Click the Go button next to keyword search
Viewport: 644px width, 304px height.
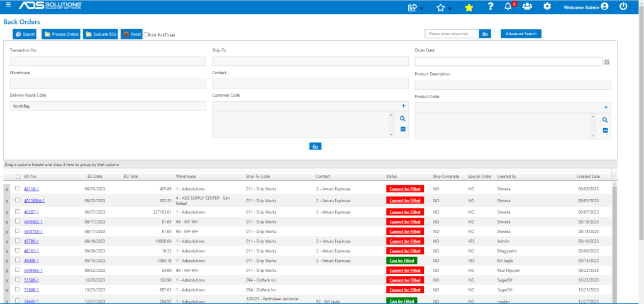(485, 34)
